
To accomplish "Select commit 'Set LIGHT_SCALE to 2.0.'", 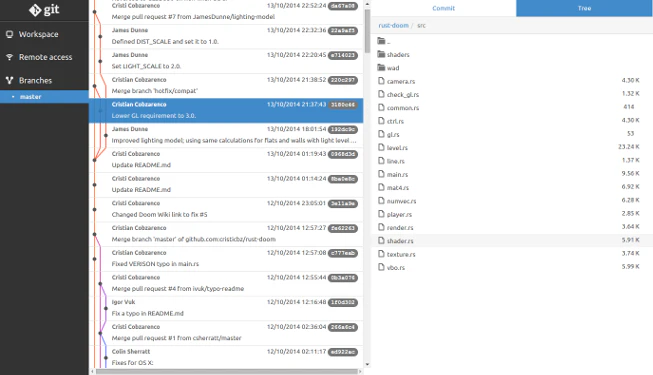I will pyautogui.click(x=226, y=61).
